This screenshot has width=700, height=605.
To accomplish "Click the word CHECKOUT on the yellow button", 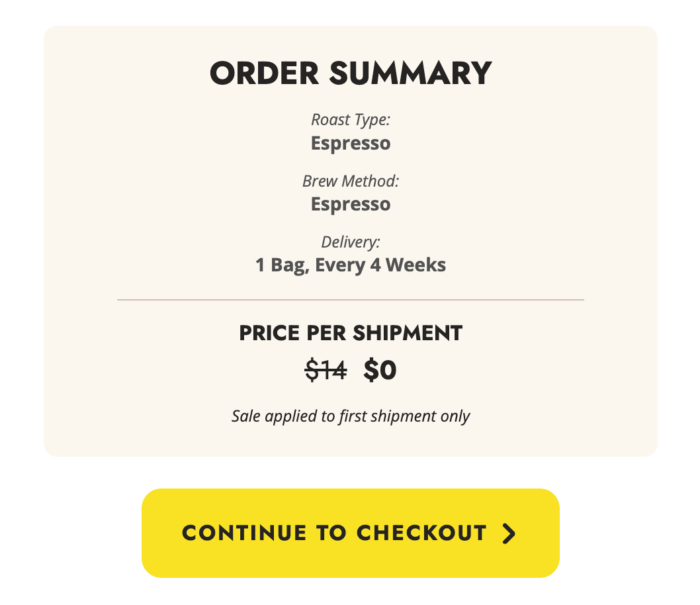I will 421,533.
